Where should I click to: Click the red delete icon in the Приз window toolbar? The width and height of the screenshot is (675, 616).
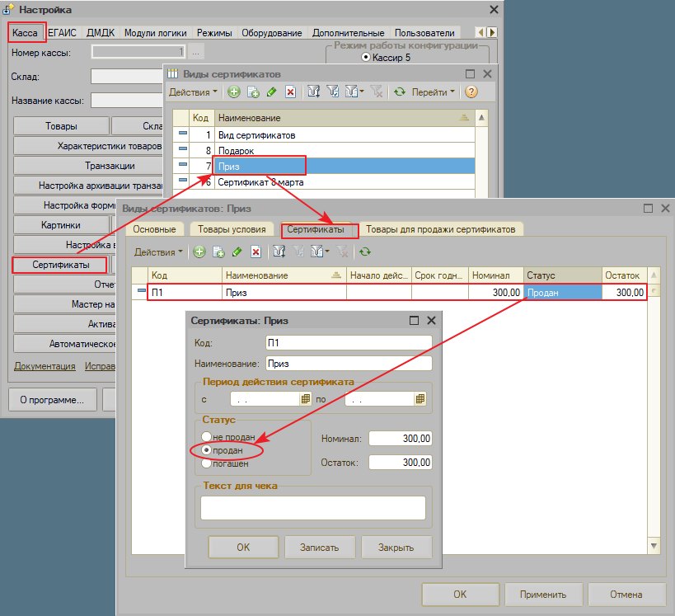(255, 252)
